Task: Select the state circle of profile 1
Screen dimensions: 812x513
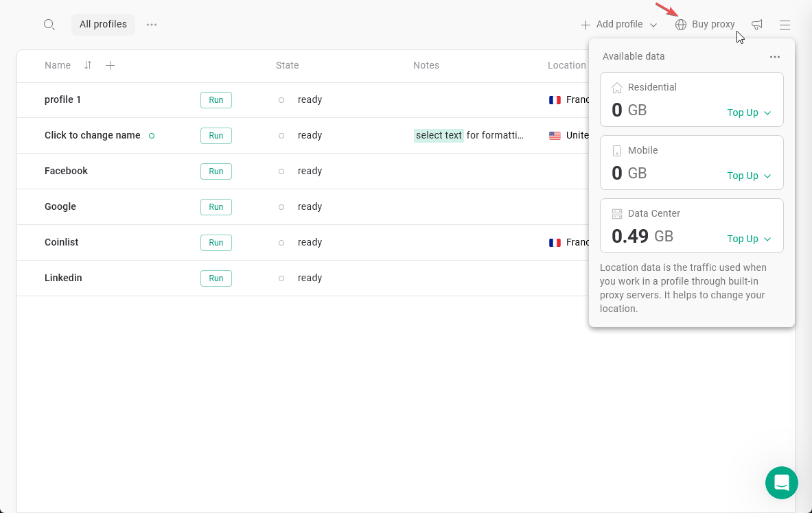Action: tap(281, 100)
